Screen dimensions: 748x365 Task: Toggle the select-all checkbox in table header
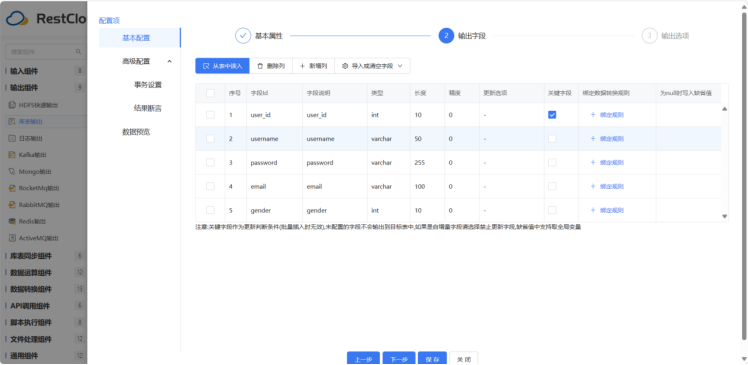[210, 93]
